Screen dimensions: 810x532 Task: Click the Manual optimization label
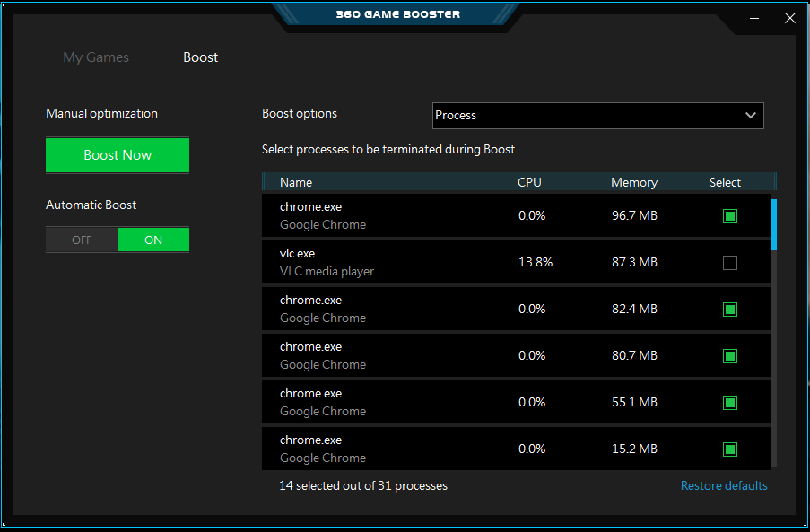click(101, 113)
